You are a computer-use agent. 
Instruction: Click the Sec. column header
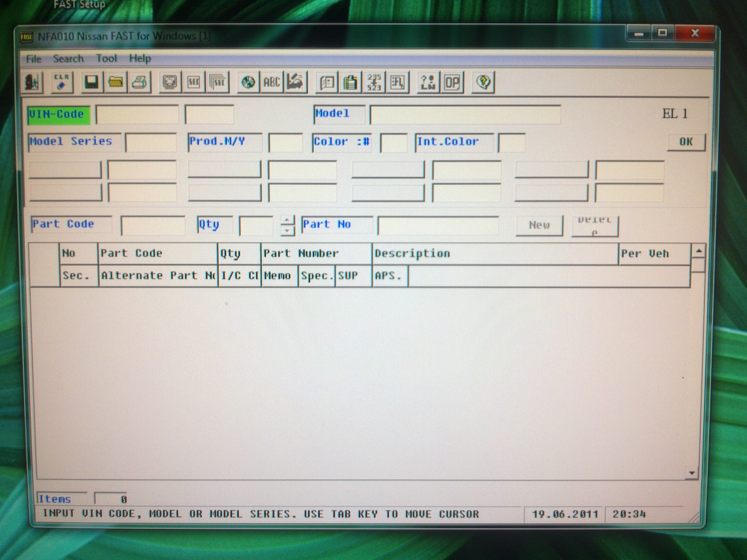click(79, 276)
